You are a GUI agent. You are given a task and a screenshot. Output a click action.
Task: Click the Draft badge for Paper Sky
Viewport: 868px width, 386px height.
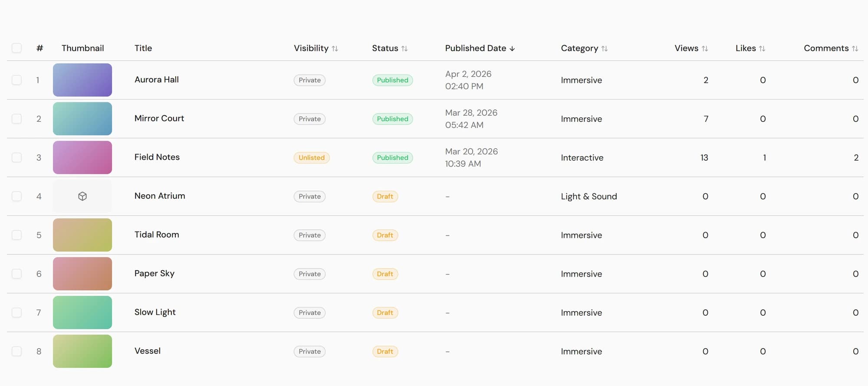pos(385,274)
